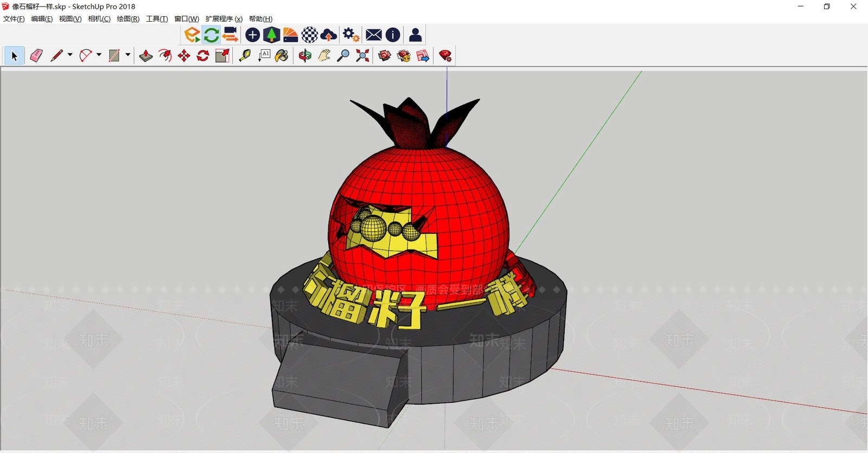Screen dimensions: 868x453
Task: Open the Extension Manager ruby icon
Action: click(445, 55)
